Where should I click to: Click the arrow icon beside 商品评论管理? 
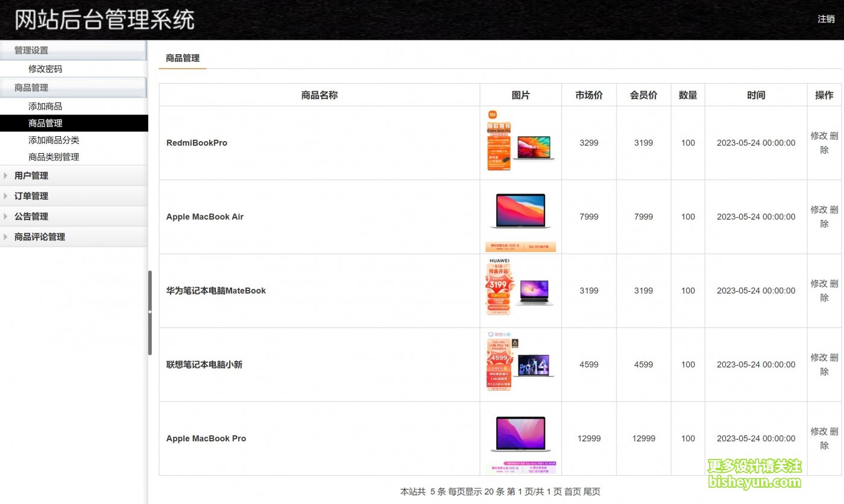6,238
